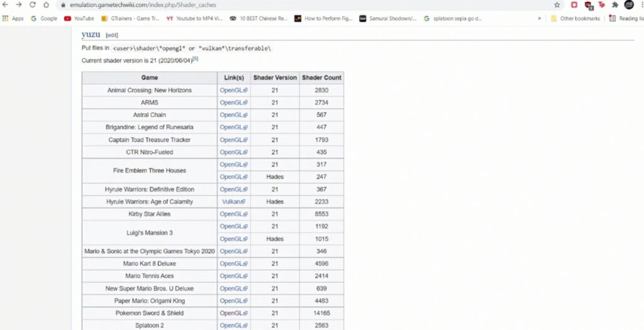The image size is (644, 330).
Task: Open Youtube to MP4 bookmark
Action: [x=194, y=18]
